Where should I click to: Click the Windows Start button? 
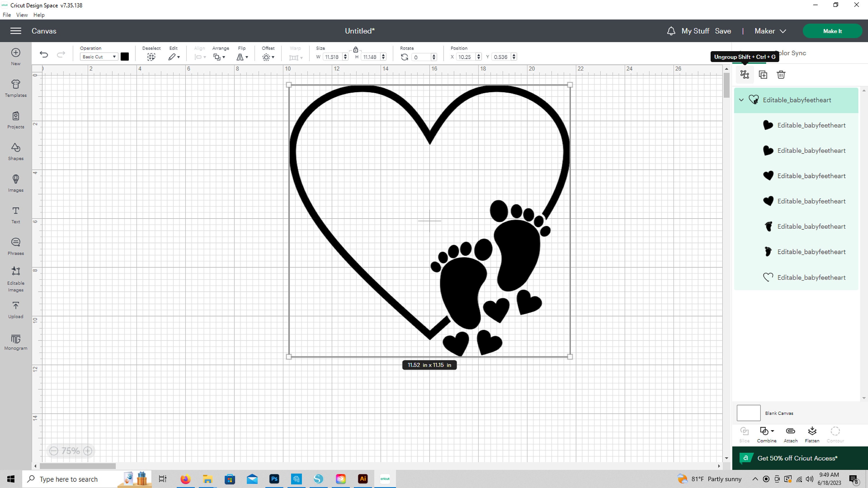[x=11, y=479]
